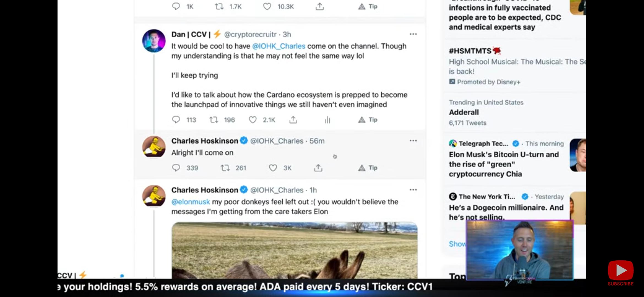Open the Adderall trending topic
Viewport: 644px width, 297px height.
pyautogui.click(x=464, y=112)
